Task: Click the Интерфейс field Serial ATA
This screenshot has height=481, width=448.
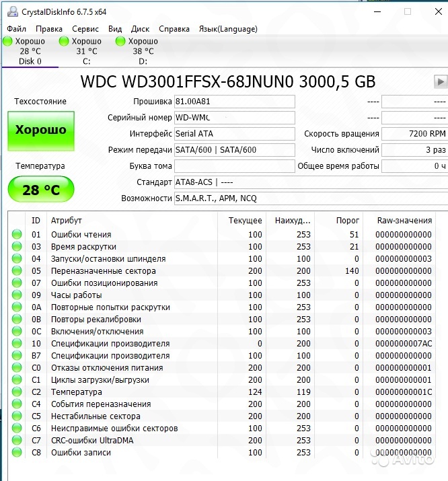Action: click(x=235, y=134)
